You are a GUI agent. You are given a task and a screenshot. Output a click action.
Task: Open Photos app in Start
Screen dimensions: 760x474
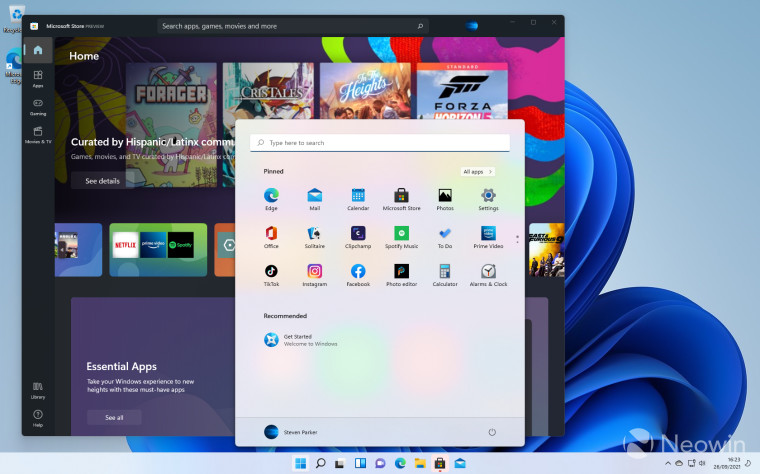tap(445, 199)
